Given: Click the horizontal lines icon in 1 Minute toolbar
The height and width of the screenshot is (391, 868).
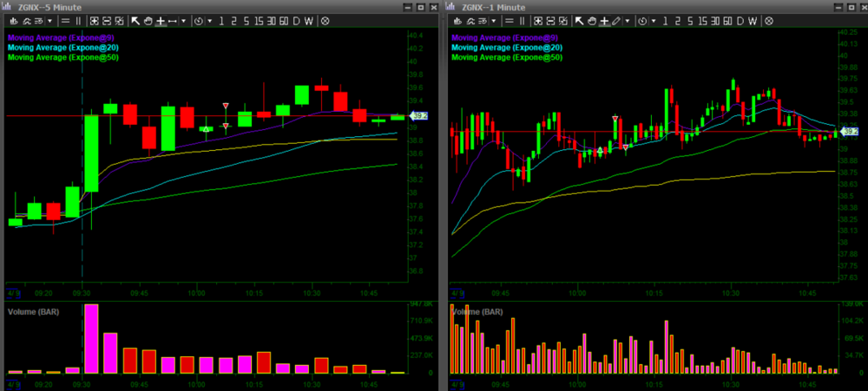Looking at the screenshot, I should coord(509,20).
